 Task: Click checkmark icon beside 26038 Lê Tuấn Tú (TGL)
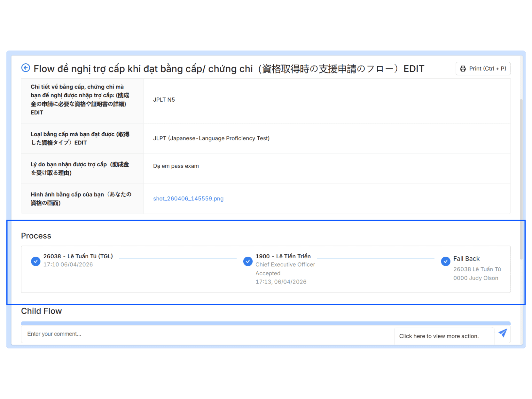[36, 261]
